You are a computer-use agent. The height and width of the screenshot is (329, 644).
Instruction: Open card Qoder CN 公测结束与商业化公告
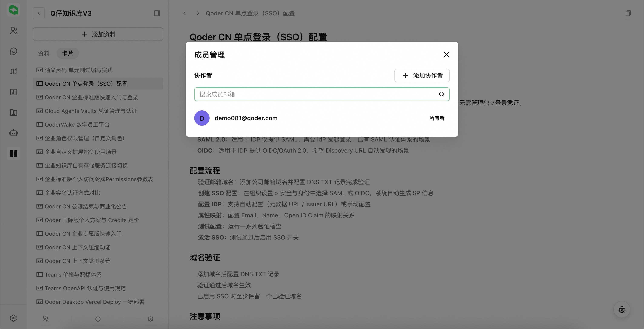coord(98,206)
